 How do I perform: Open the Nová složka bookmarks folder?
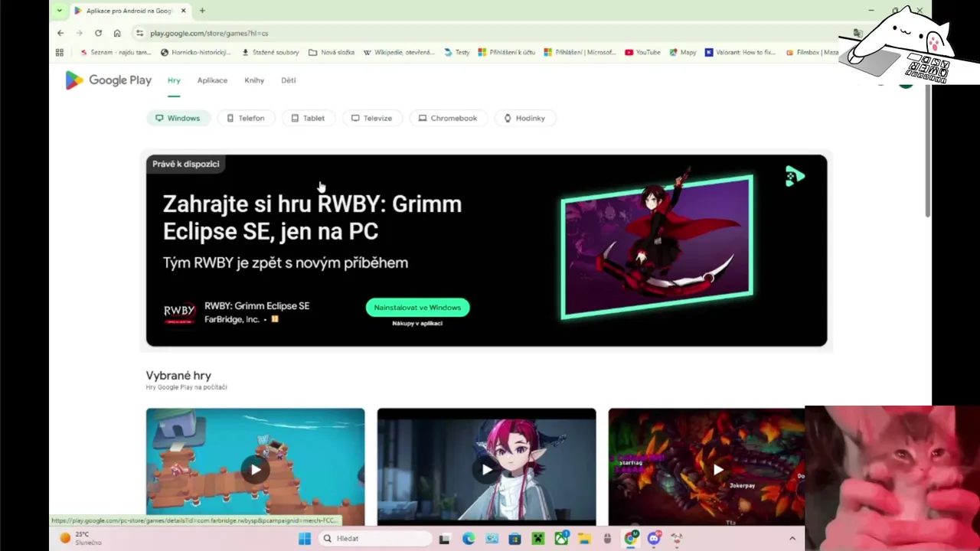pyautogui.click(x=332, y=52)
